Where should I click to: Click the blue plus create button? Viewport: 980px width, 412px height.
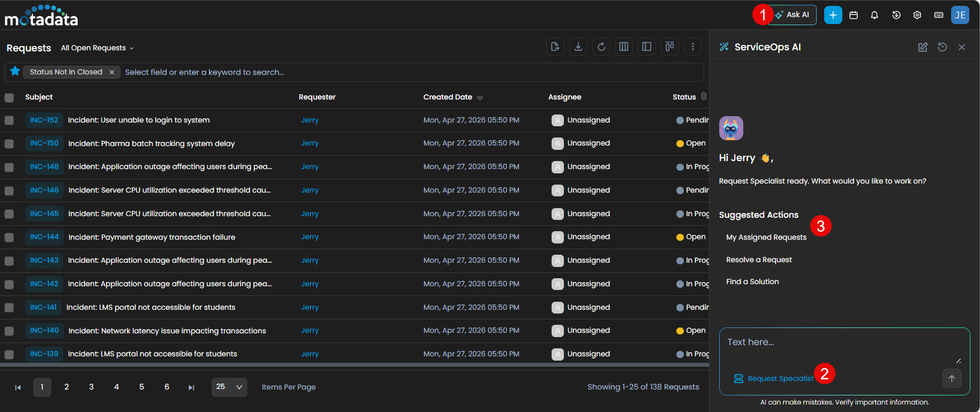[x=833, y=15]
